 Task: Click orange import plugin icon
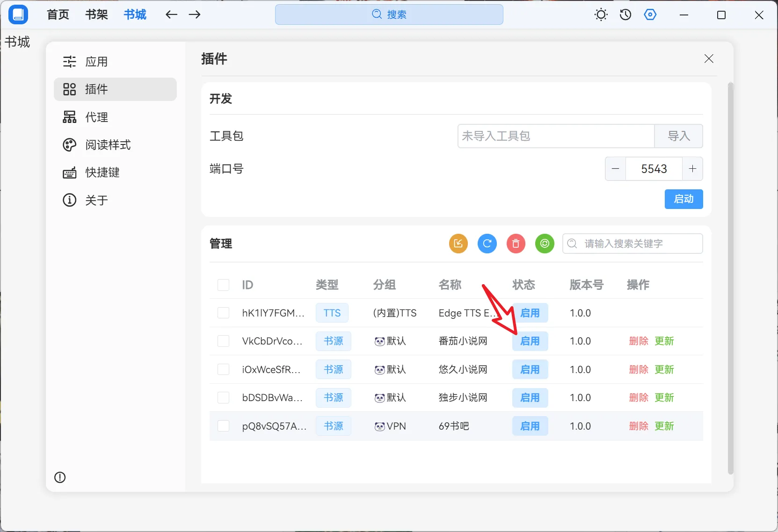pyautogui.click(x=458, y=244)
